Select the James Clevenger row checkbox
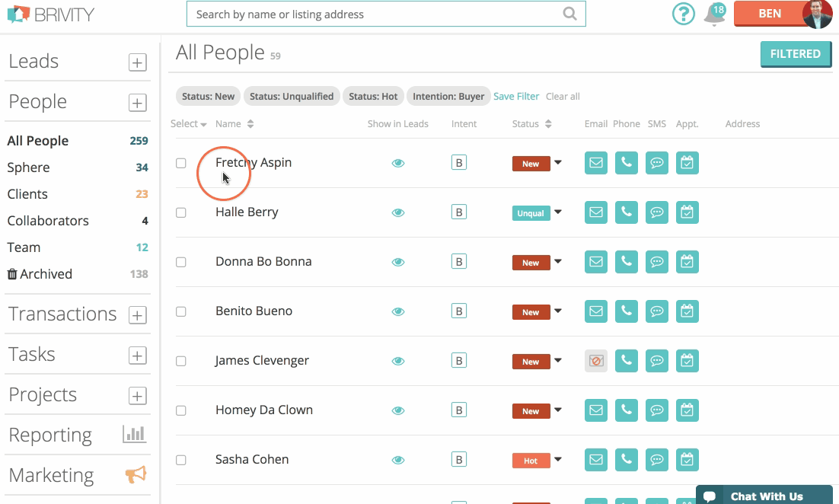This screenshot has width=839, height=504. point(181,361)
